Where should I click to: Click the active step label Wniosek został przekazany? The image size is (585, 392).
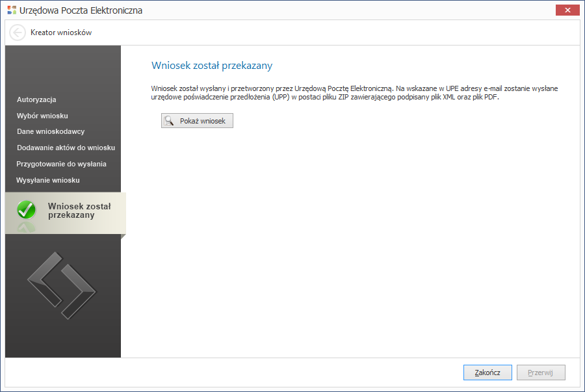point(79,211)
